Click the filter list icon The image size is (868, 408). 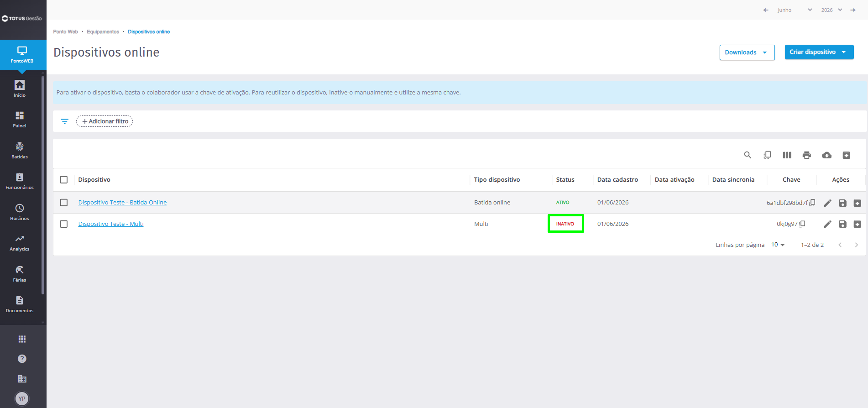click(65, 121)
